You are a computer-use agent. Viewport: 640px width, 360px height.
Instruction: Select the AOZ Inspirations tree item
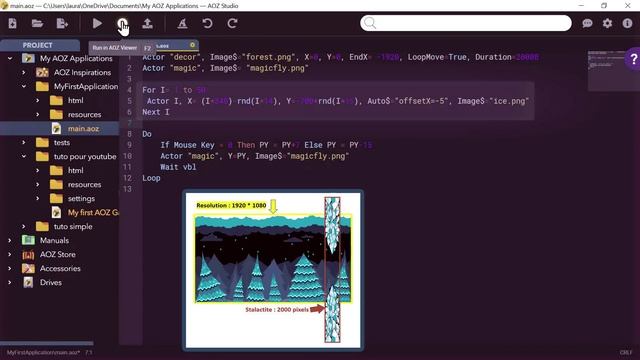point(82,72)
